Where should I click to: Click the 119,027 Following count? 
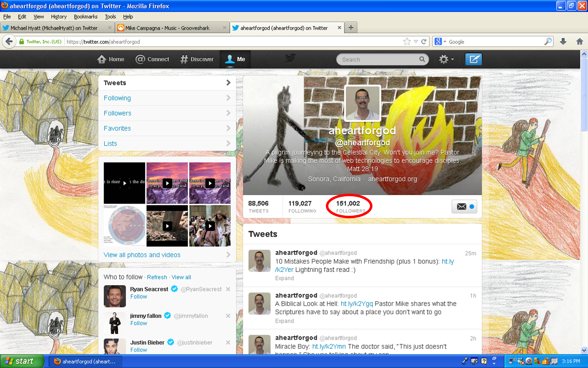(302, 207)
